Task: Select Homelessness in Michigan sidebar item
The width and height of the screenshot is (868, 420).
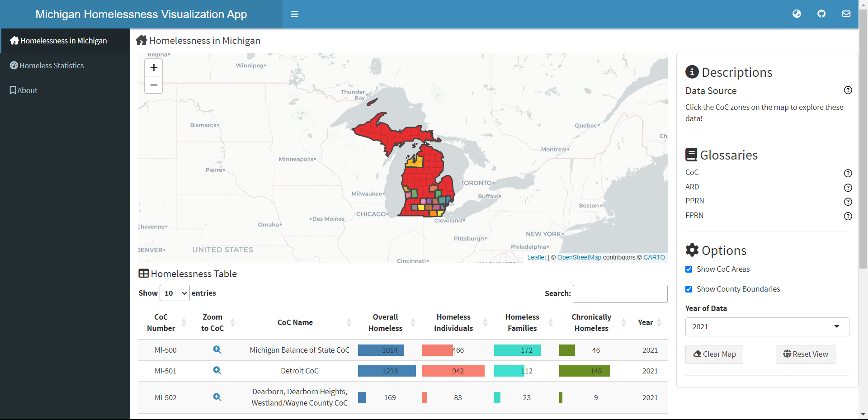Action: click(65, 41)
